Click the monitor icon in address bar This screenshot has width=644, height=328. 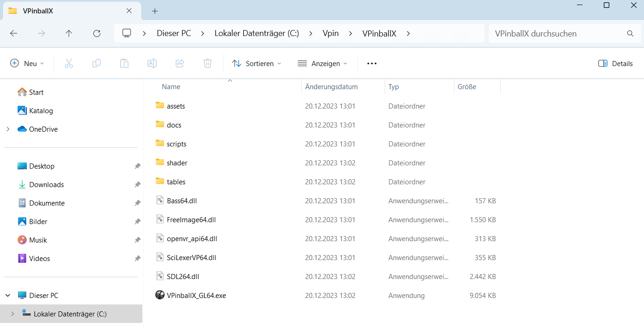pos(127,33)
